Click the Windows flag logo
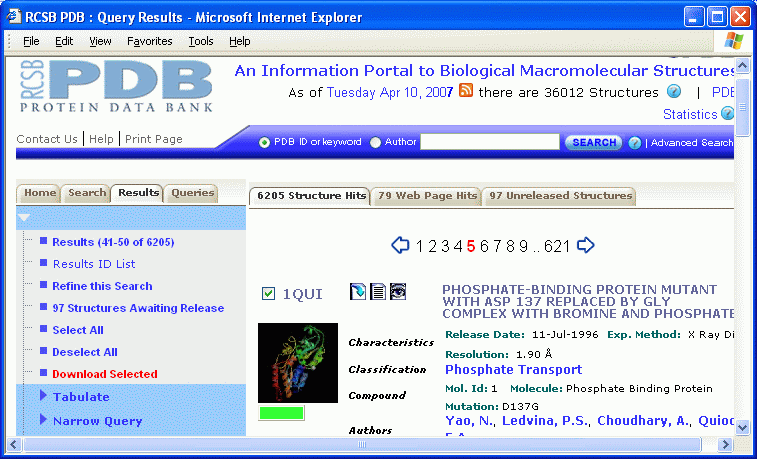The image size is (757, 459). (734, 41)
